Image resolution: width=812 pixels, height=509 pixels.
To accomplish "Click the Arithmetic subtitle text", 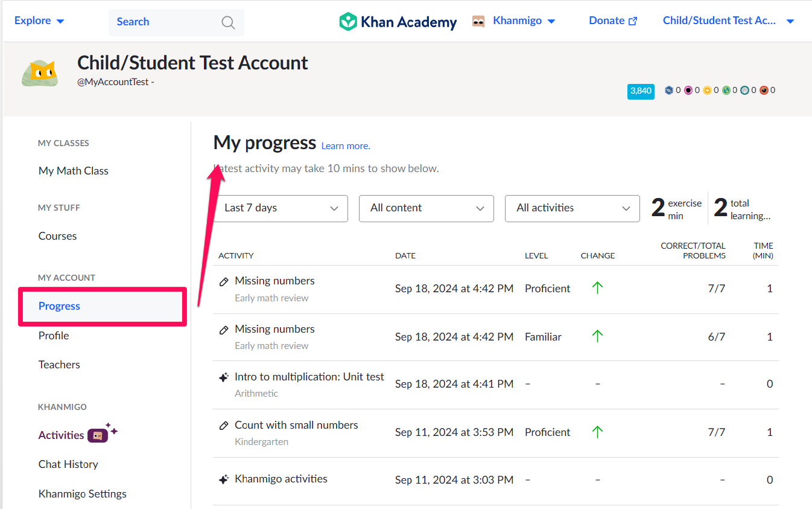I will click(256, 394).
